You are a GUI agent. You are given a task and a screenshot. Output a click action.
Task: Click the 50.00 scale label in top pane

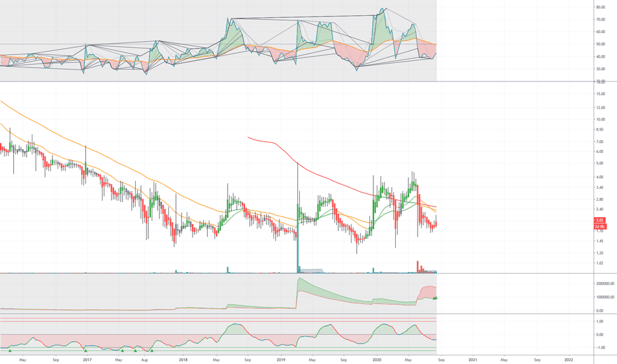click(x=600, y=44)
